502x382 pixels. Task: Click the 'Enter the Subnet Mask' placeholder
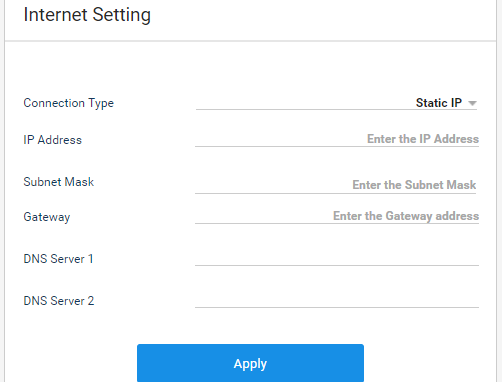point(414,185)
